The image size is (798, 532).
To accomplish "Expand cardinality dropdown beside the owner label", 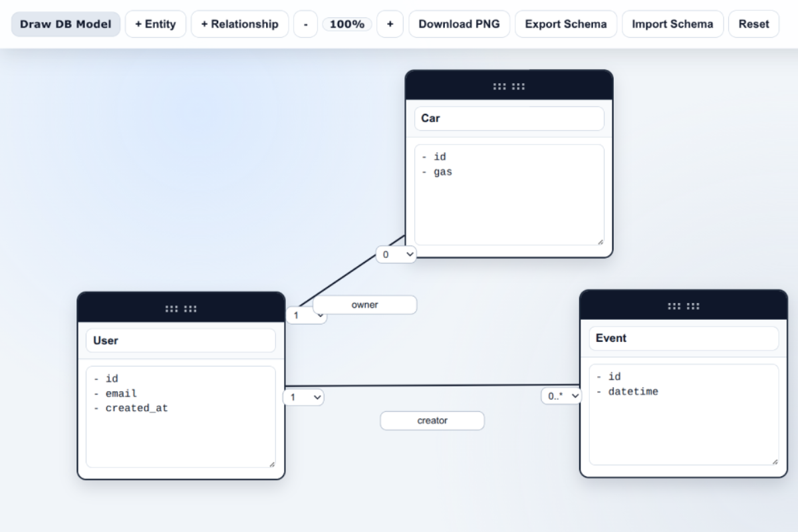I will coord(299,316).
